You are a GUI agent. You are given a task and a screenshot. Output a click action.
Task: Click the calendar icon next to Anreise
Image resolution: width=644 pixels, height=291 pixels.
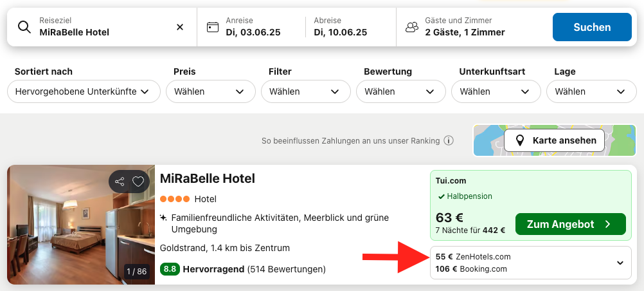pyautogui.click(x=212, y=27)
